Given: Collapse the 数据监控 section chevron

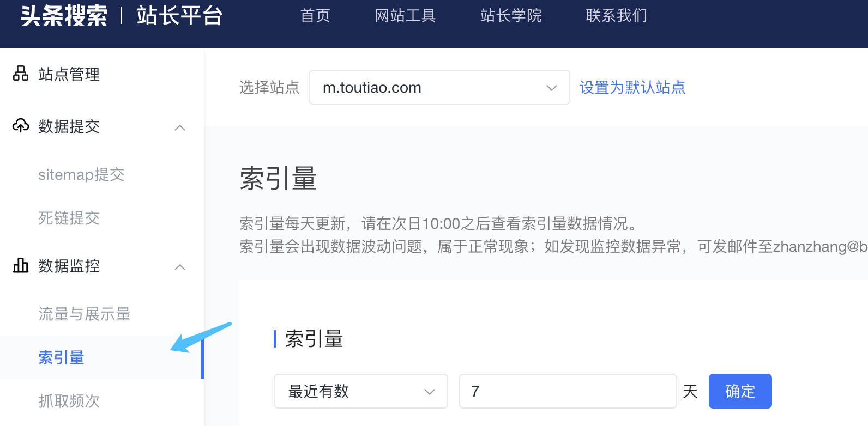Looking at the screenshot, I should pos(180,267).
